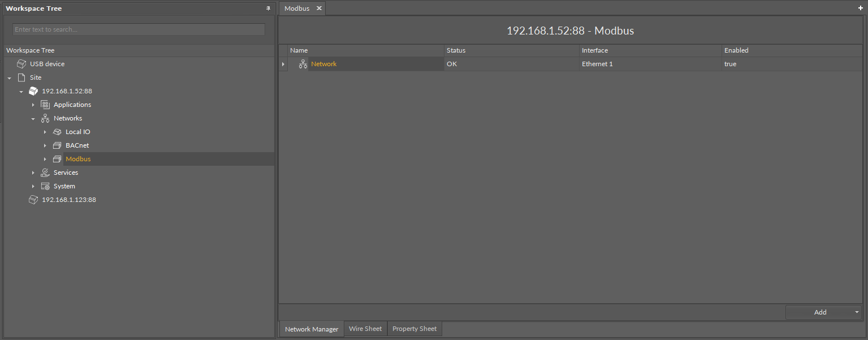Select device 192.168.1.123:88 in tree
This screenshot has height=340, width=868.
click(68, 200)
